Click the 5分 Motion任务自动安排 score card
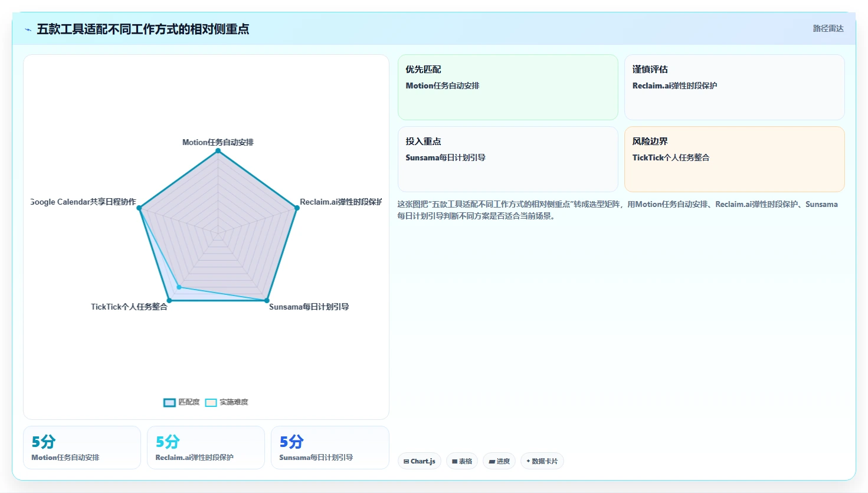Image resolution: width=868 pixels, height=493 pixels. pyautogui.click(x=82, y=448)
